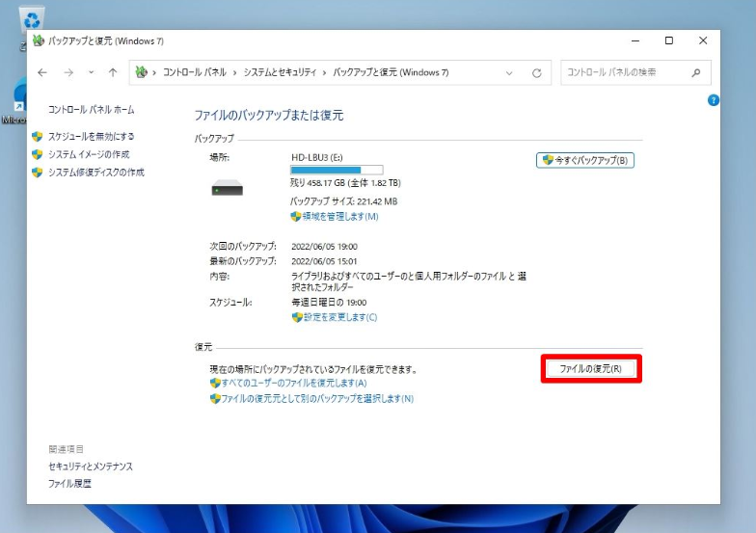This screenshot has height=533, width=756.
Task: Expand the chevron after システムとセキュリティ breadcrumb
Action: pyautogui.click(x=324, y=73)
